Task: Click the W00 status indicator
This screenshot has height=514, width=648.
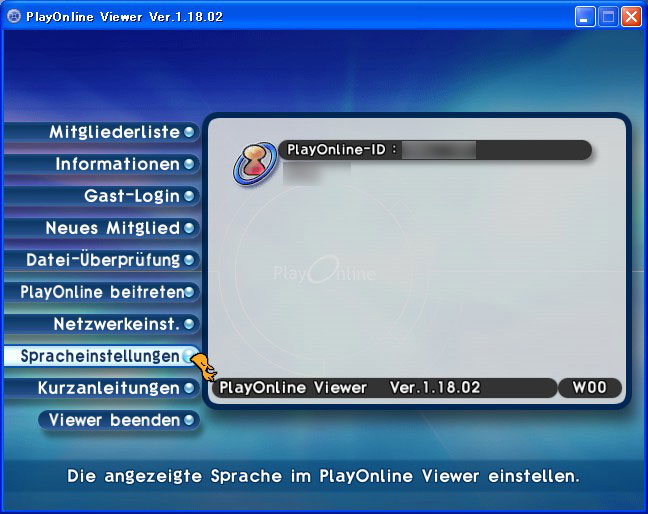Action: point(590,388)
